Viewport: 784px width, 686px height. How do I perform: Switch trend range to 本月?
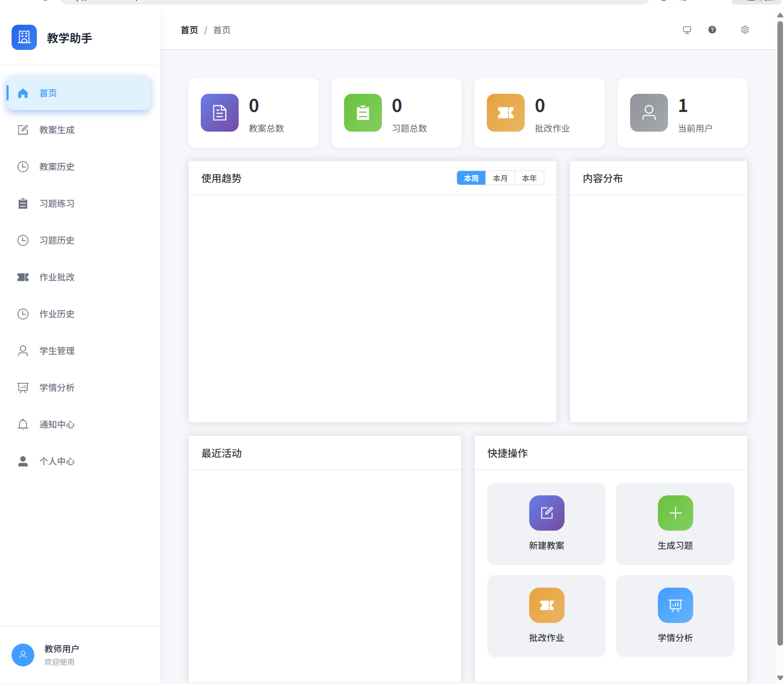point(500,178)
